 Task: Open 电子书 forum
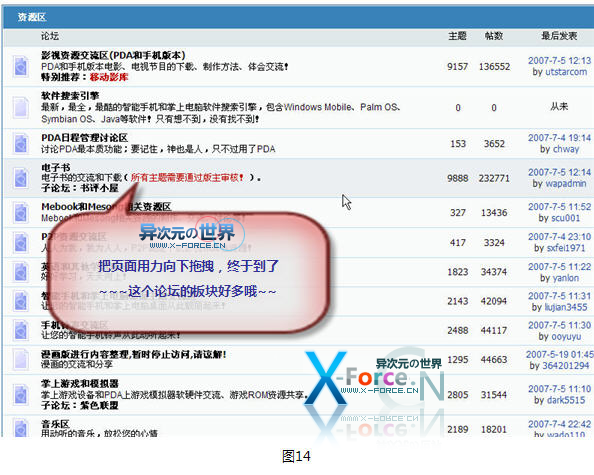pos(56,167)
